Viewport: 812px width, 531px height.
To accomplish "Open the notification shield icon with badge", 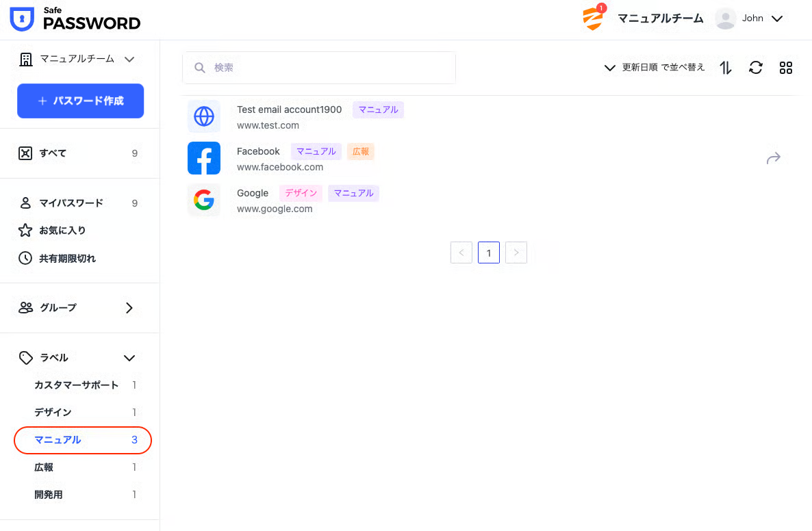I will [x=593, y=18].
